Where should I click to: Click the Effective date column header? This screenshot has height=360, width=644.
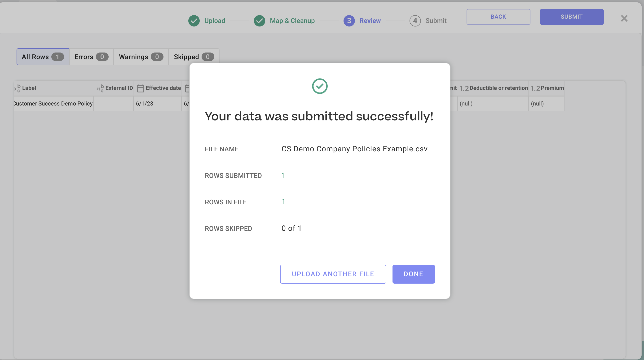pyautogui.click(x=158, y=88)
